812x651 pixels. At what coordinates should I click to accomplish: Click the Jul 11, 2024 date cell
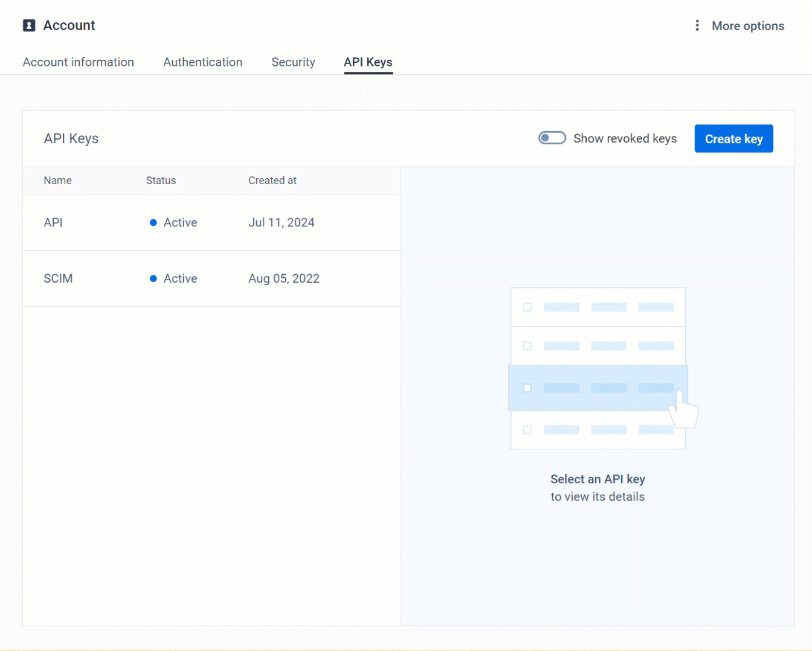[282, 222]
